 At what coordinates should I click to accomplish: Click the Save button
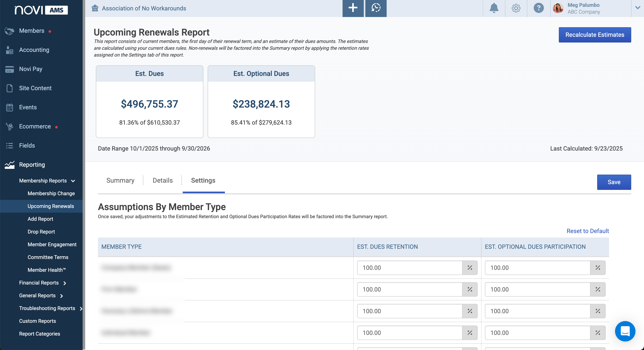[614, 182]
